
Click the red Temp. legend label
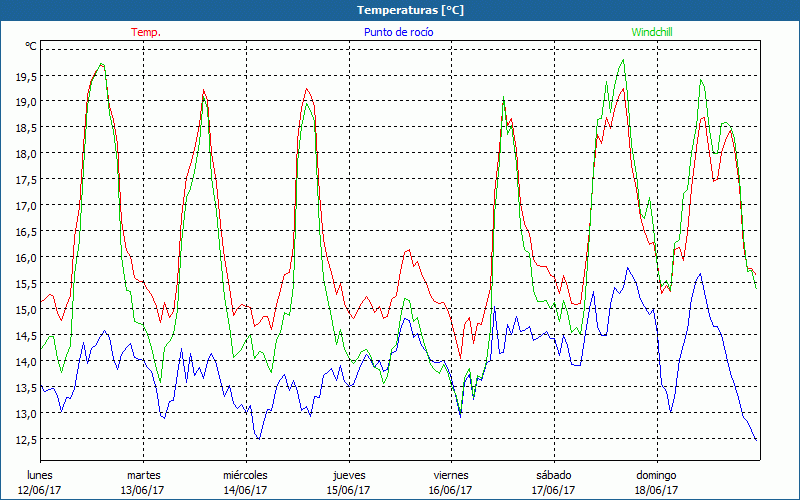click(x=146, y=32)
